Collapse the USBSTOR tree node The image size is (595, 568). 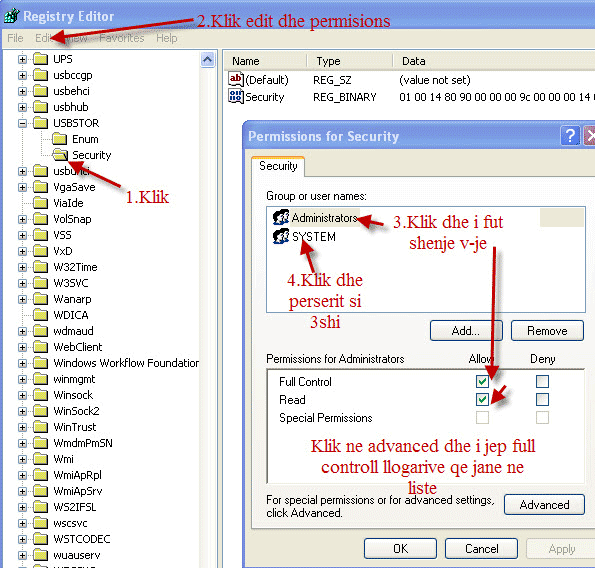click(22, 123)
